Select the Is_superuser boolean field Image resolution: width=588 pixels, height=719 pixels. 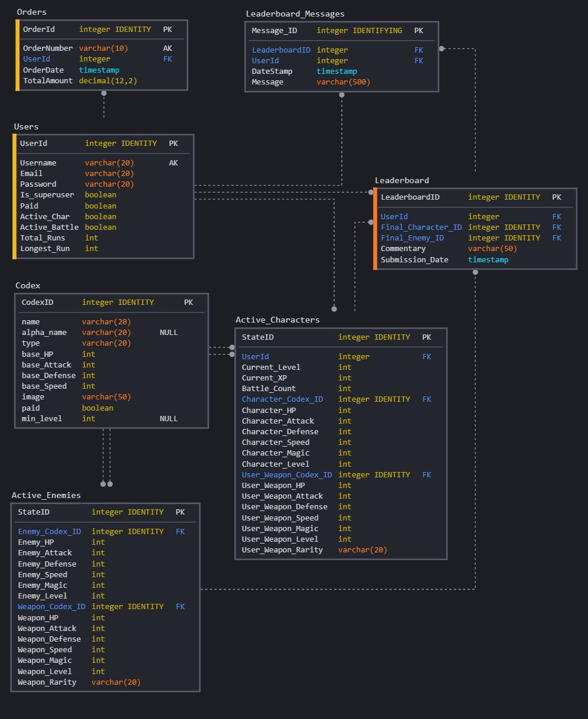coord(45,194)
